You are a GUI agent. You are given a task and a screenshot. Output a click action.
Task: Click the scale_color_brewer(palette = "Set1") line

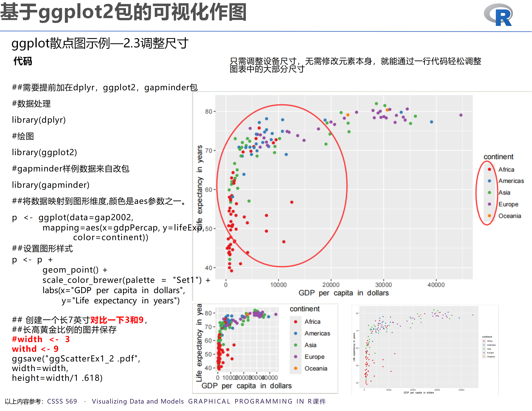tap(126, 280)
